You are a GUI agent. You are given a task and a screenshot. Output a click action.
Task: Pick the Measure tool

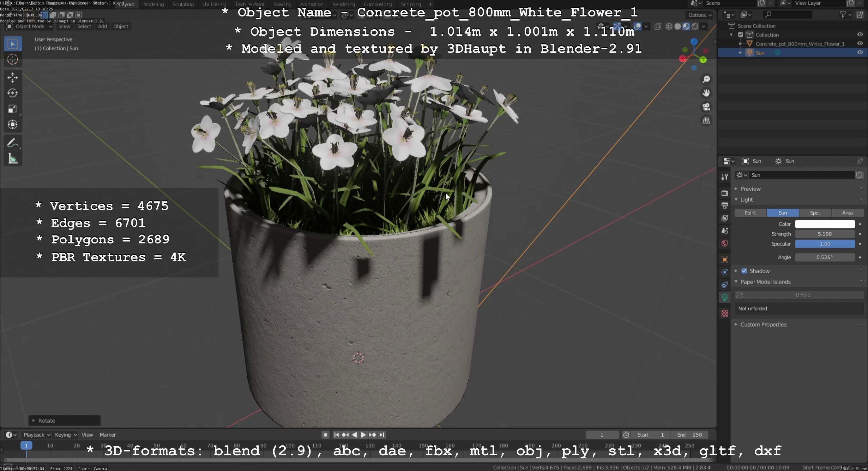[13, 158]
